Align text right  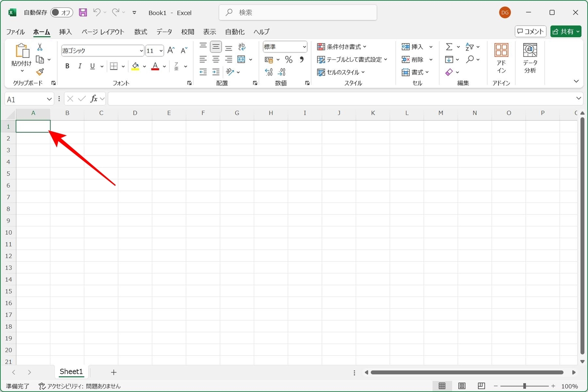click(228, 59)
